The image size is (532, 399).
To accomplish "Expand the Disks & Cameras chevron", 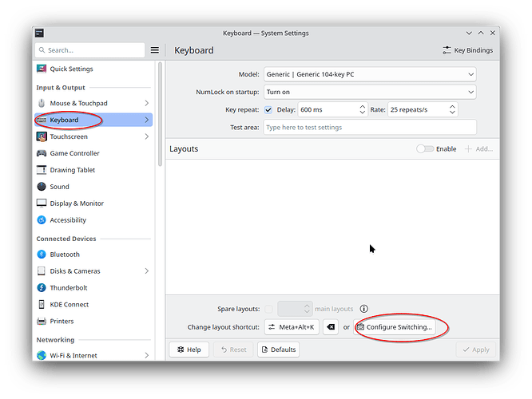I will click(146, 271).
